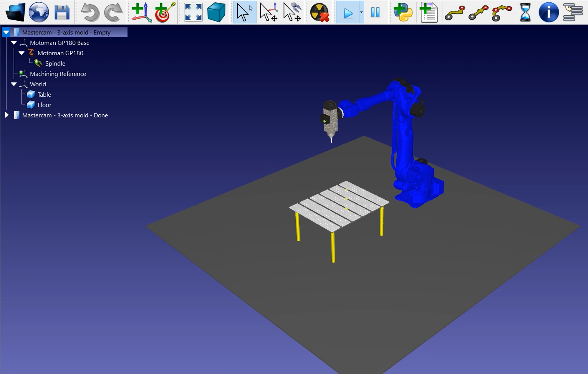Add a Python program
This screenshot has width=588, height=374.
403,12
